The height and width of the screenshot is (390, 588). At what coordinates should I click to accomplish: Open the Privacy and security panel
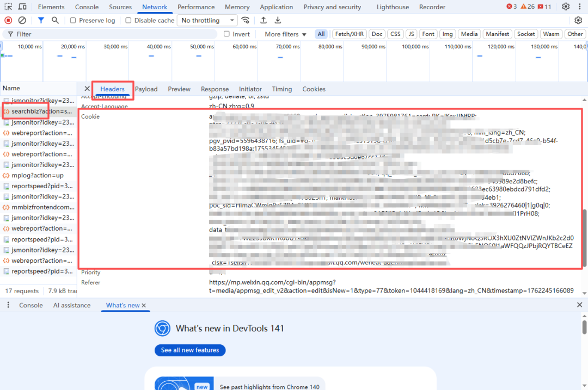pos(332,7)
